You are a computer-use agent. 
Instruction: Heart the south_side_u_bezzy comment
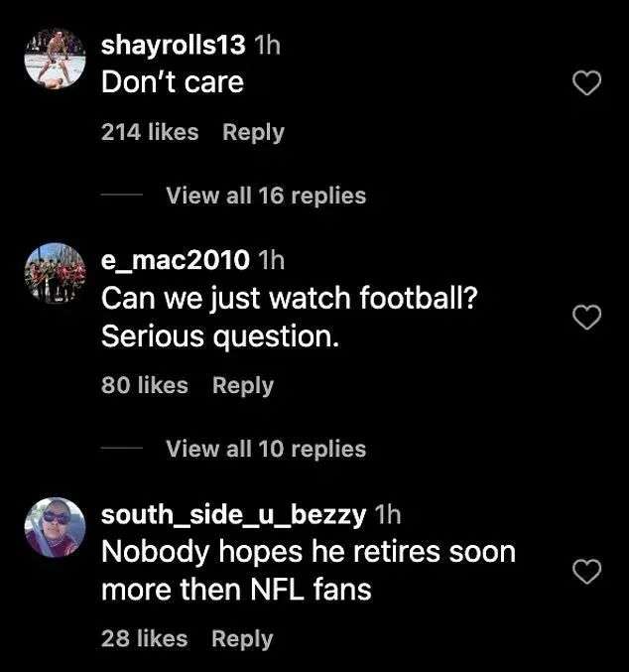(x=588, y=571)
